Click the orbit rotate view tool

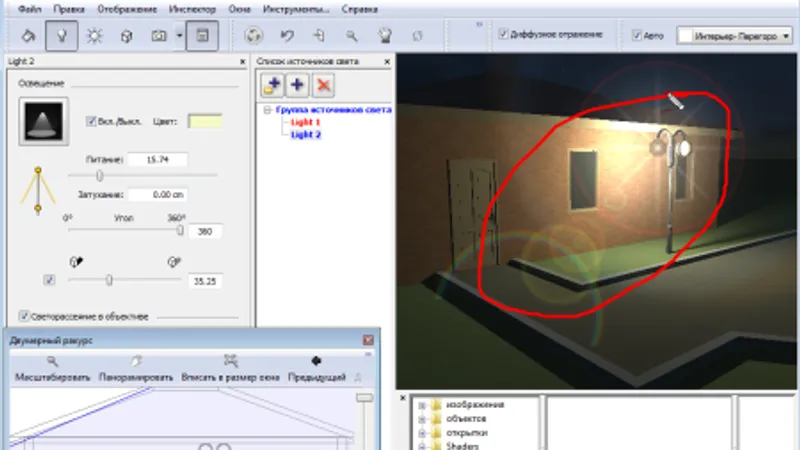(x=254, y=36)
